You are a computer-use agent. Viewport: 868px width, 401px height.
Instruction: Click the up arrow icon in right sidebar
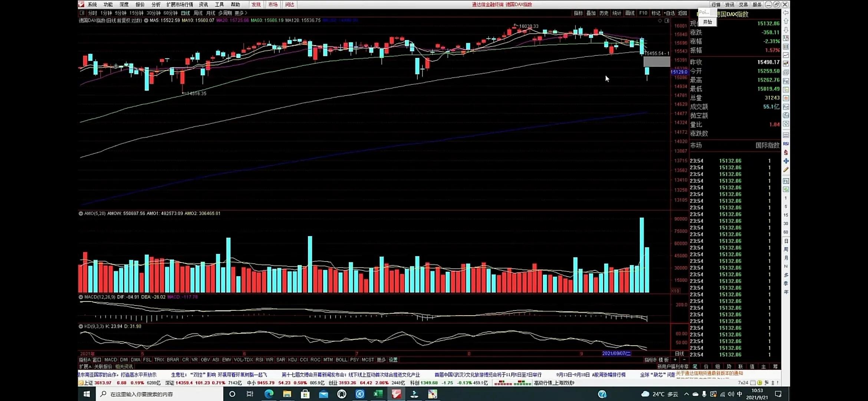786,21
